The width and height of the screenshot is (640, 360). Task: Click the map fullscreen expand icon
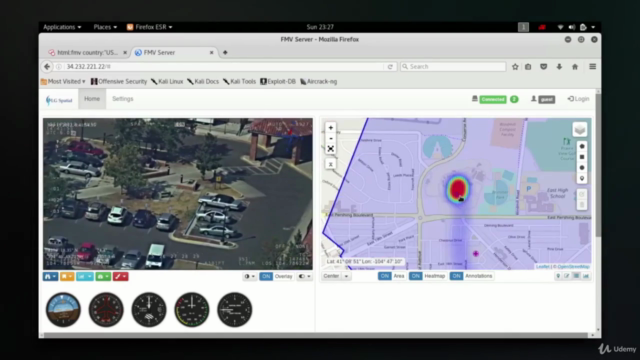click(x=331, y=149)
